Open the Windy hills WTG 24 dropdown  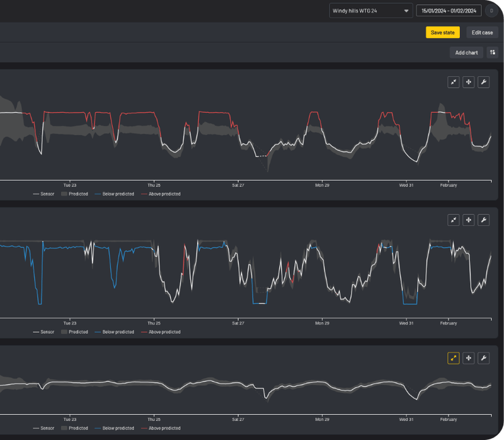click(371, 11)
